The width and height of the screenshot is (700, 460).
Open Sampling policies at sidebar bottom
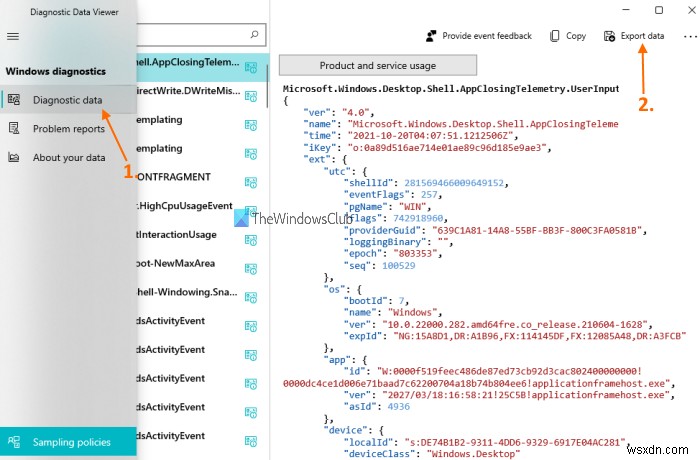pos(70,441)
